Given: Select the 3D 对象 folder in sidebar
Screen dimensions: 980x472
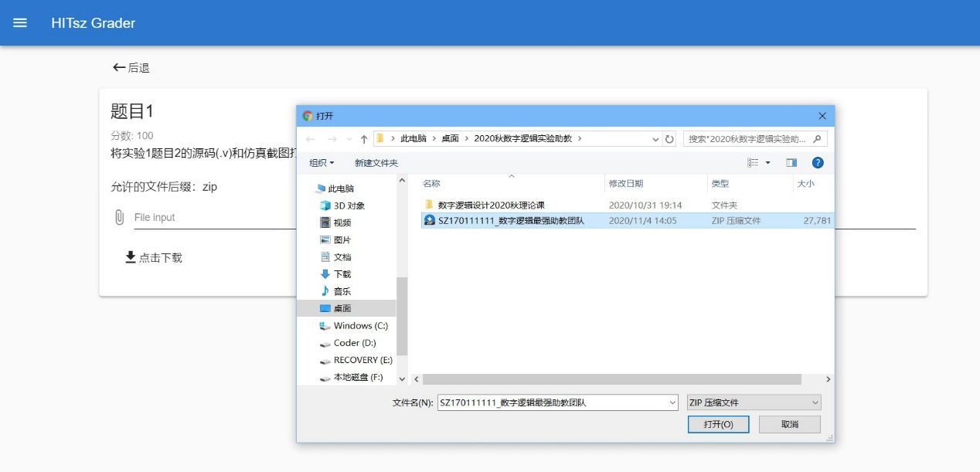Looking at the screenshot, I should pyautogui.click(x=348, y=205).
